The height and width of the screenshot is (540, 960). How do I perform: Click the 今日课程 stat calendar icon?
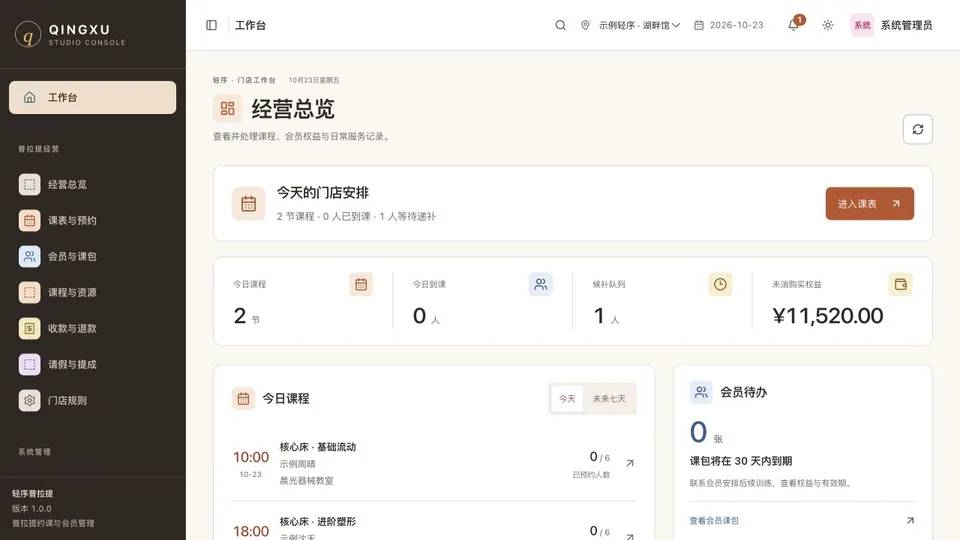tap(361, 284)
